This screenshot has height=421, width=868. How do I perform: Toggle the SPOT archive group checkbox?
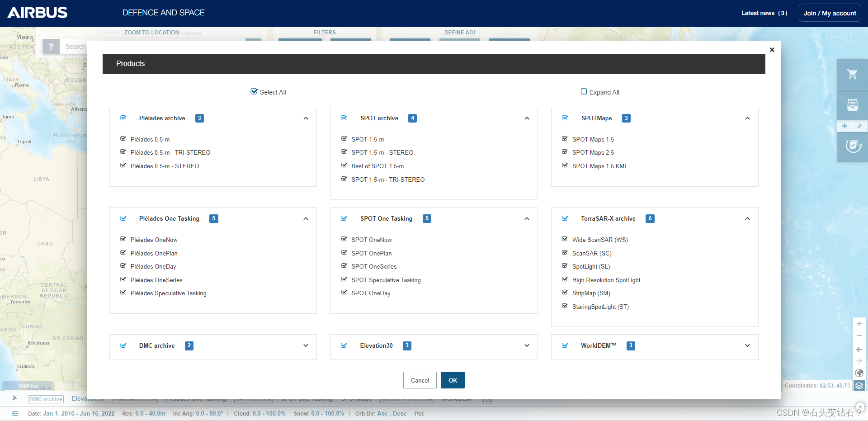[344, 118]
